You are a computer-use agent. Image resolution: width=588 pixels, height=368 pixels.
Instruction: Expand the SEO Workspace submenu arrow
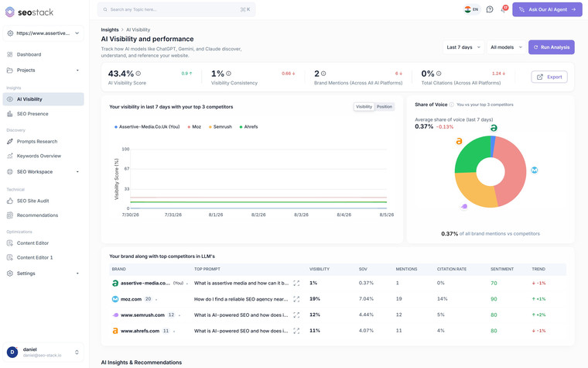(x=77, y=172)
